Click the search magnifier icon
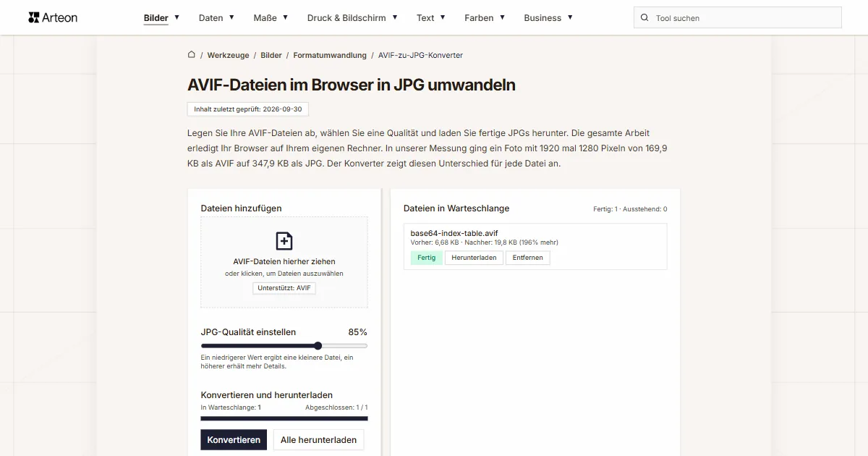 tap(644, 18)
